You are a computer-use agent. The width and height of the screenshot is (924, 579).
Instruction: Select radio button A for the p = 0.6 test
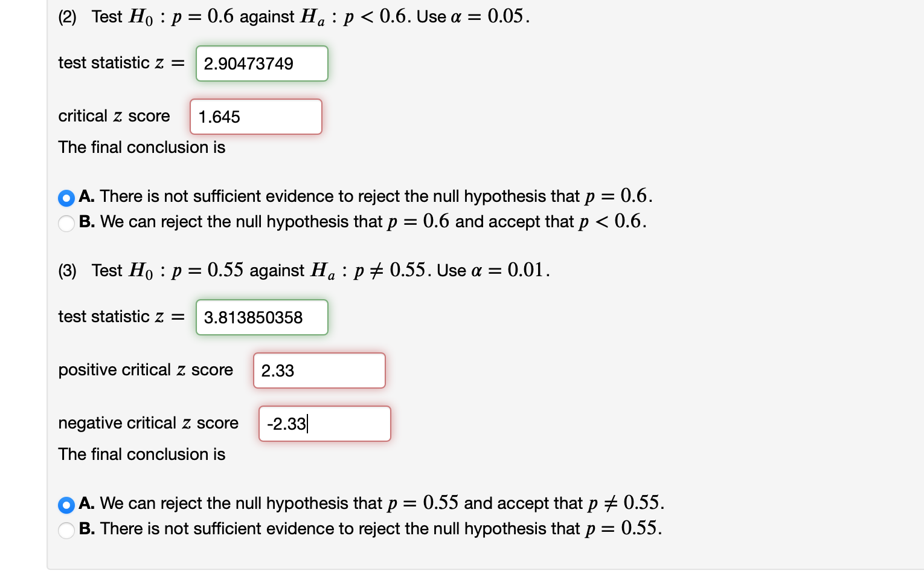click(x=66, y=198)
